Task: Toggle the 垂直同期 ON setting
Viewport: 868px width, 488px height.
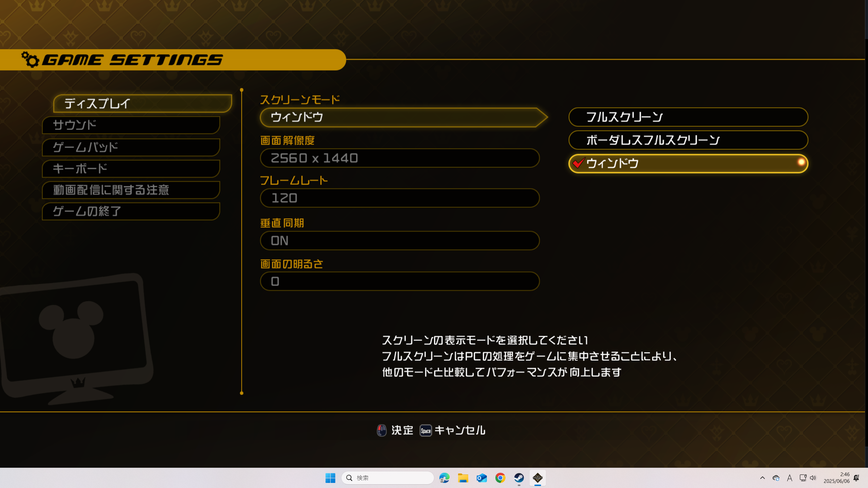Action: coord(400,241)
